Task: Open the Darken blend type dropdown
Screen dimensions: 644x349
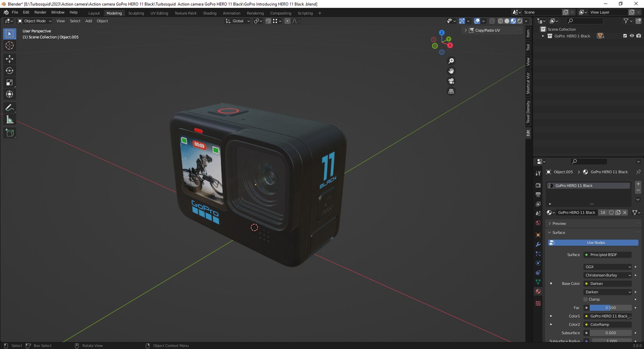Action: click(608, 292)
